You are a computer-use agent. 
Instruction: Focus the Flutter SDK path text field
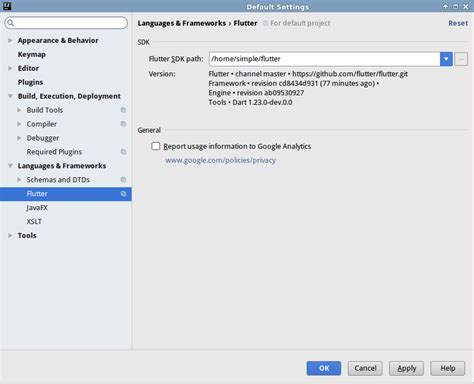click(x=324, y=59)
